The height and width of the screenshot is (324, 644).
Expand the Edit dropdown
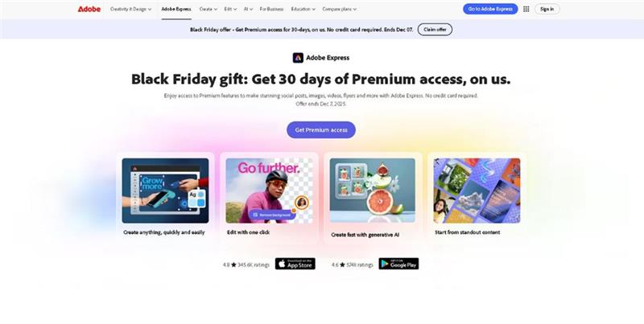pos(230,9)
